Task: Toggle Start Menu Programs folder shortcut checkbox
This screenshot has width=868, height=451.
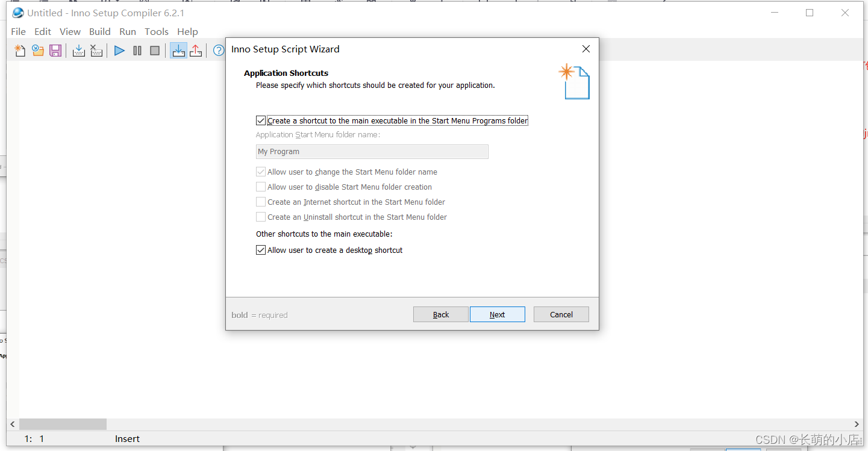Action: tap(261, 120)
